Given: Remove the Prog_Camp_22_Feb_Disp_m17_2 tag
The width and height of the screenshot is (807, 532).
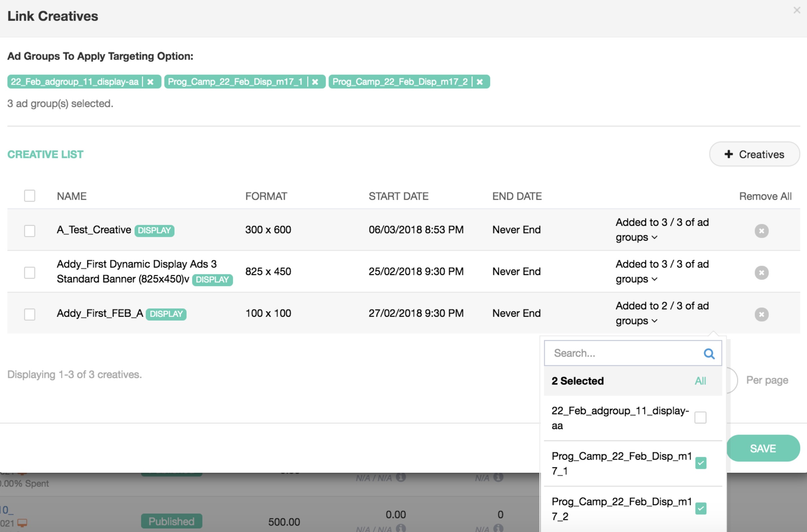Looking at the screenshot, I should (479, 82).
